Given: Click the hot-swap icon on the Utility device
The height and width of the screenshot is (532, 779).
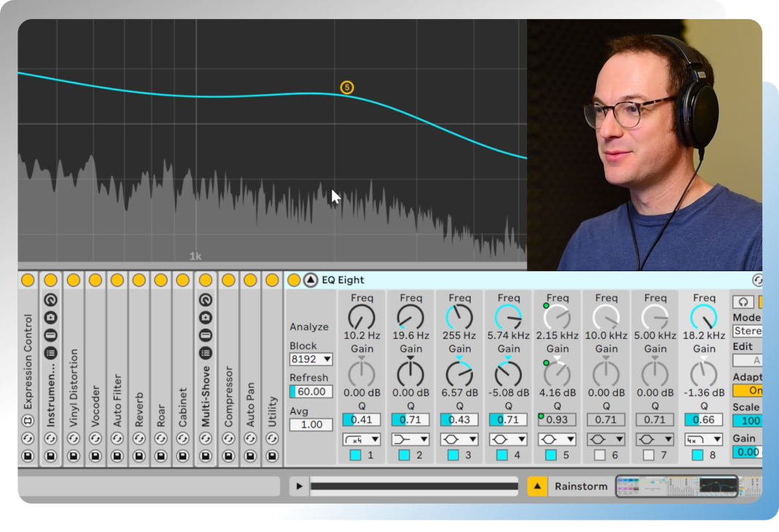Looking at the screenshot, I should click(x=273, y=438).
